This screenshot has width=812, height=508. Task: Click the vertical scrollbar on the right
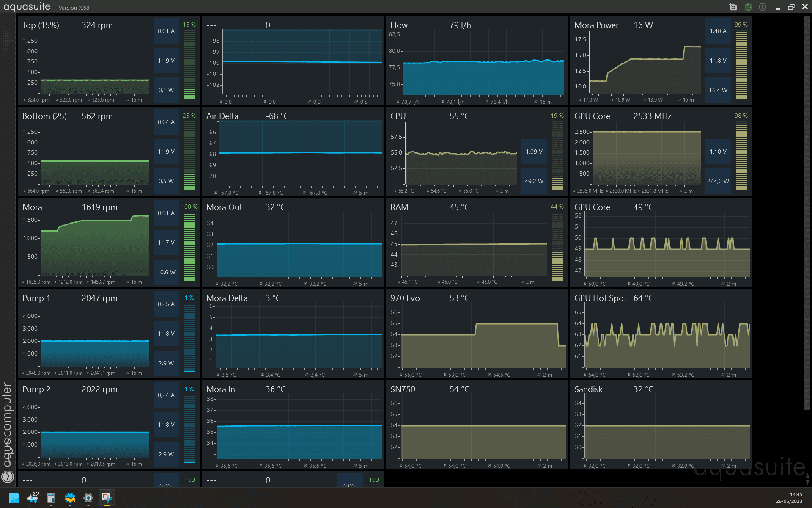pos(807,212)
